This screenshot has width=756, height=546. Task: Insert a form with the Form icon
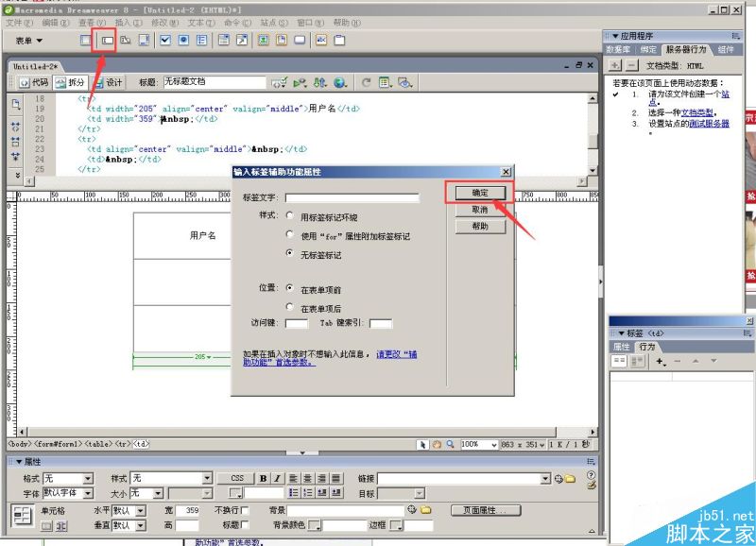pos(85,40)
